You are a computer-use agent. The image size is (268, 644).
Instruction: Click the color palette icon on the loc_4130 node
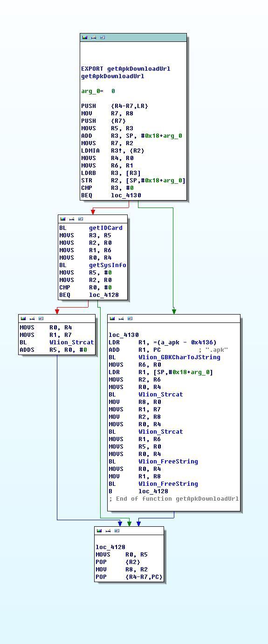point(112,318)
